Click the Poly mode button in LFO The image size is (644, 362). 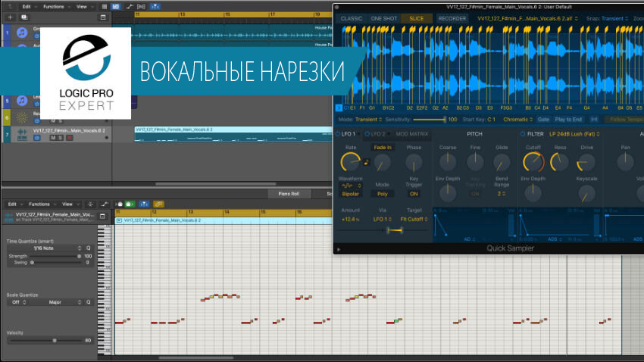(x=383, y=194)
